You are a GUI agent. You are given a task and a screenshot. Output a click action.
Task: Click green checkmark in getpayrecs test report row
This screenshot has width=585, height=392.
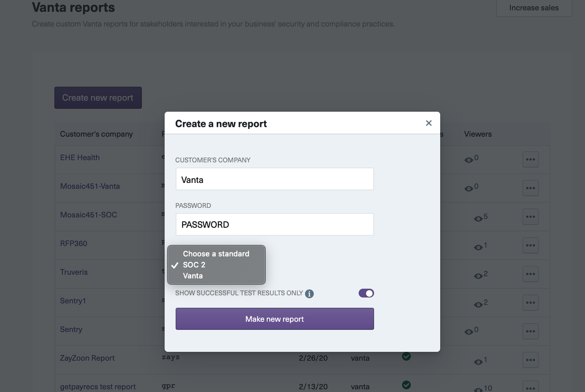tap(406, 385)
